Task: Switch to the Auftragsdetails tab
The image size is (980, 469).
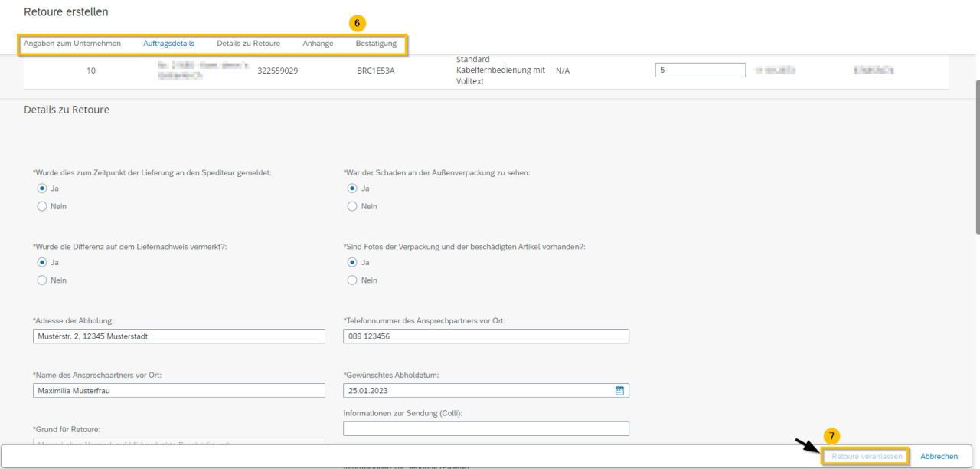Action: (x=168, y=44)
